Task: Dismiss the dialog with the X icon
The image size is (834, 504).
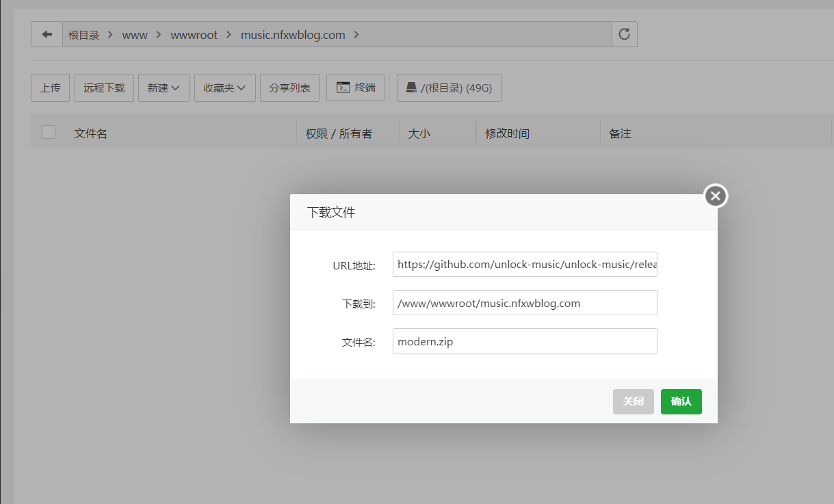Action: (715, 196)
